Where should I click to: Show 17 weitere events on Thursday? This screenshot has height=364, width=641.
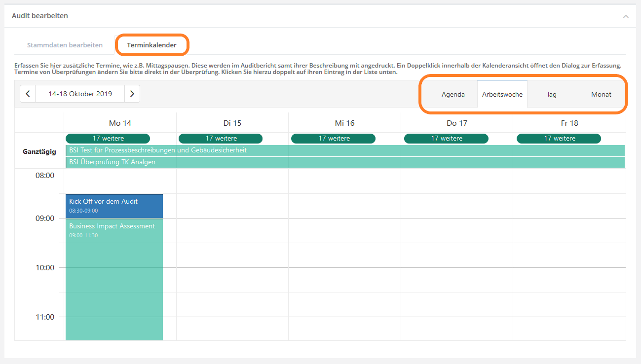[x=446, y=139]
